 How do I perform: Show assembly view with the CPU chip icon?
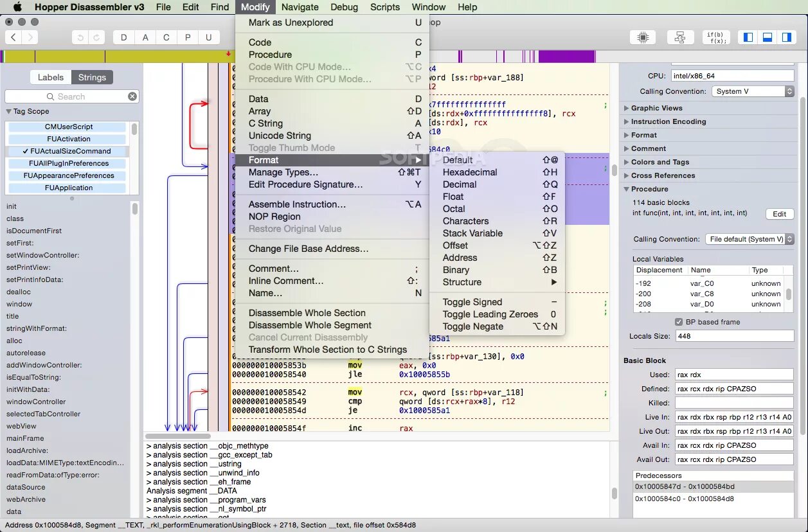(x=643, y=37)
